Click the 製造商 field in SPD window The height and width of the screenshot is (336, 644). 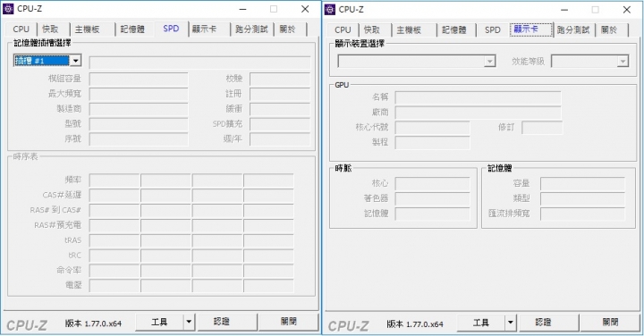(x=139, y=109)
